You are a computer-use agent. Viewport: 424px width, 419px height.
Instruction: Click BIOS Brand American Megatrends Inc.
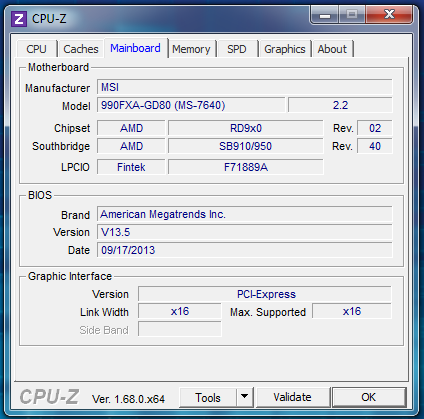click(x=245, y=214)
